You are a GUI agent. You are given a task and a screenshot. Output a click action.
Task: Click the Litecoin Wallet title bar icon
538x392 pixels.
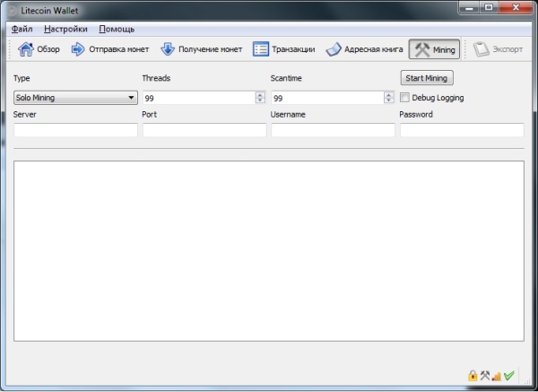12,11
